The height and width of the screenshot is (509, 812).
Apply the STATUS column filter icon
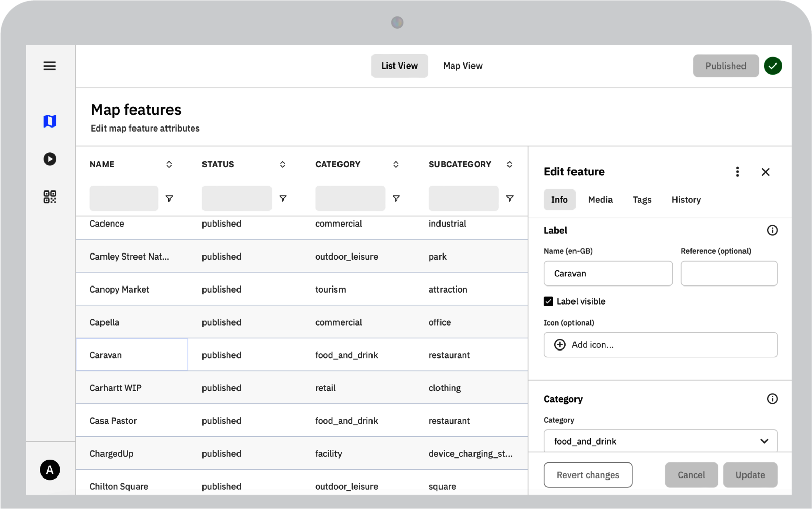click(283, 198)
